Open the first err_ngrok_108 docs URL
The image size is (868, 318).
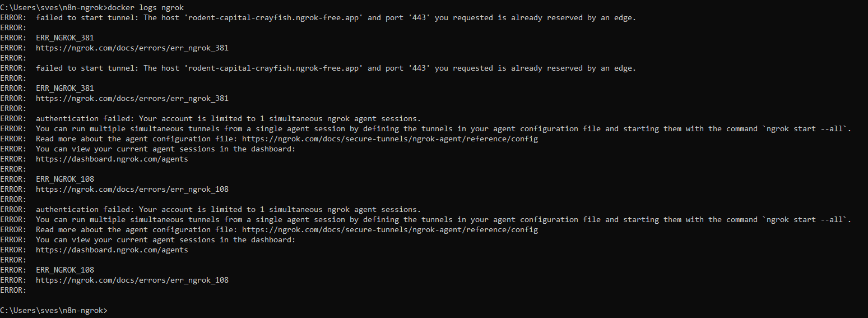pyautogui.click(x=132, y=189)
